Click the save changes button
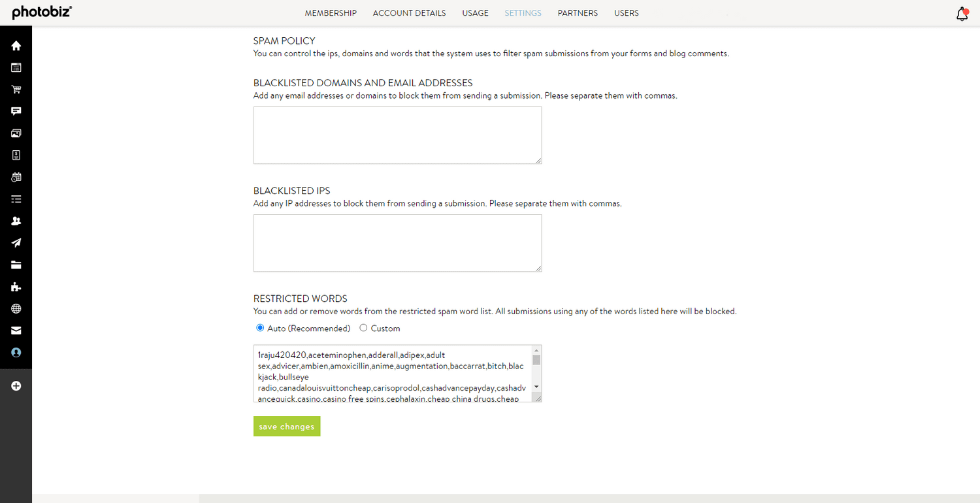980x503 pixels. pos(286,426)
